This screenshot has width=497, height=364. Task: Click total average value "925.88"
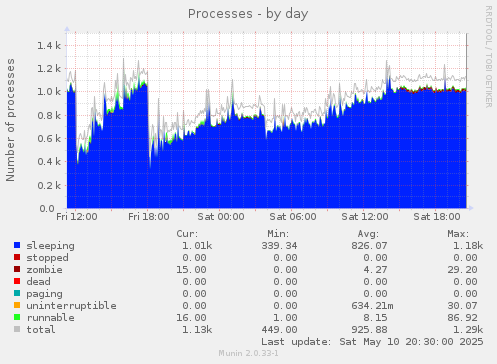tap(369, 330)
